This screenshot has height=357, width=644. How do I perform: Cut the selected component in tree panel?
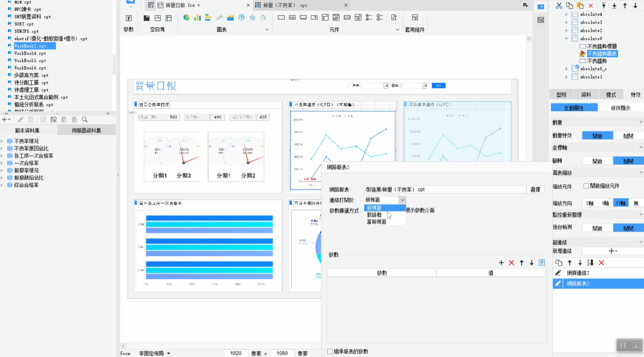tap(559, 5)
